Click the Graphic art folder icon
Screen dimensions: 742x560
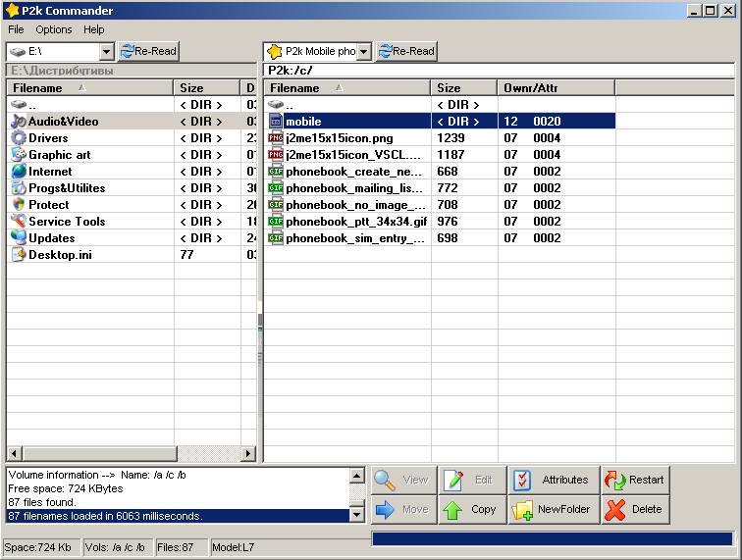19,154
